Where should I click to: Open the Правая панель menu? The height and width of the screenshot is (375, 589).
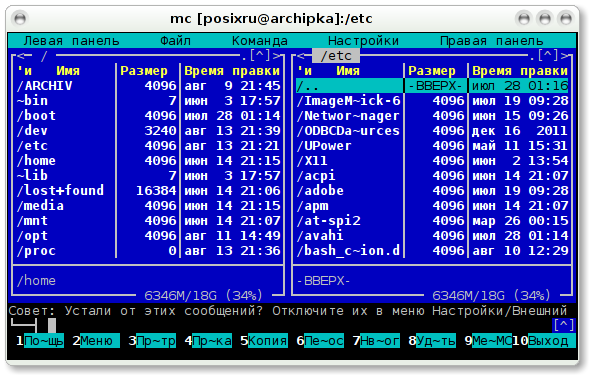click(492, 41)
